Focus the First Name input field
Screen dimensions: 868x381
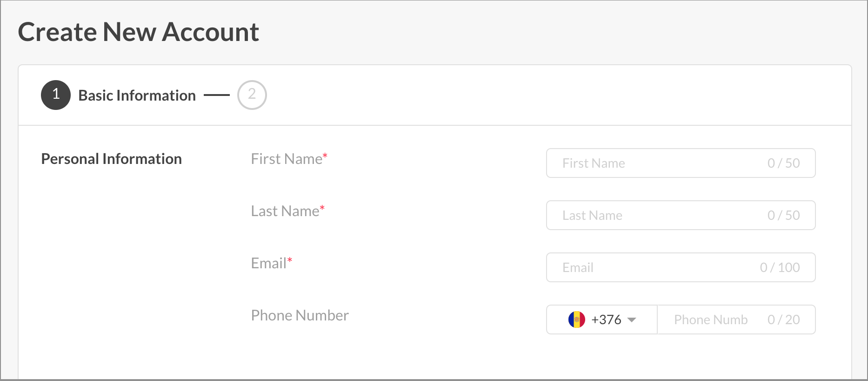[x=681, y=163]
